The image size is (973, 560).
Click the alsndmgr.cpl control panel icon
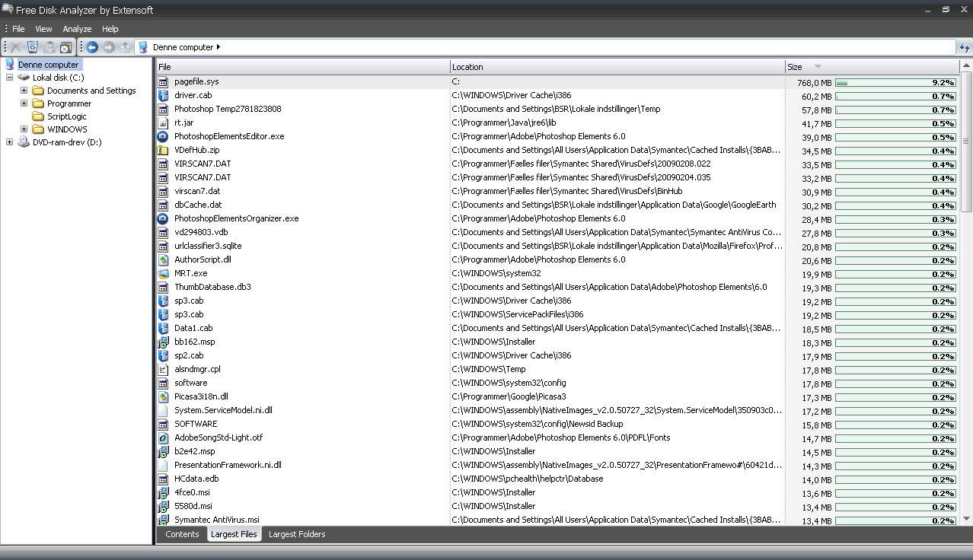click(163, 369)
